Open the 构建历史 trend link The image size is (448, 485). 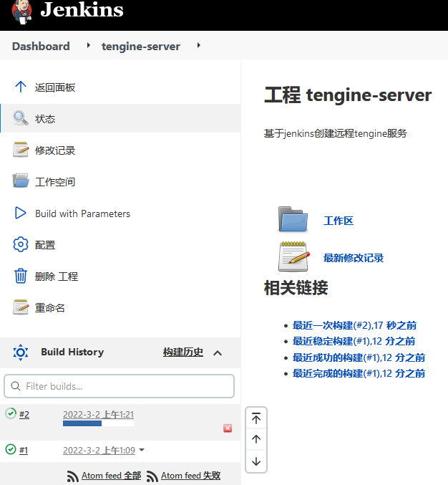[183, 352]
